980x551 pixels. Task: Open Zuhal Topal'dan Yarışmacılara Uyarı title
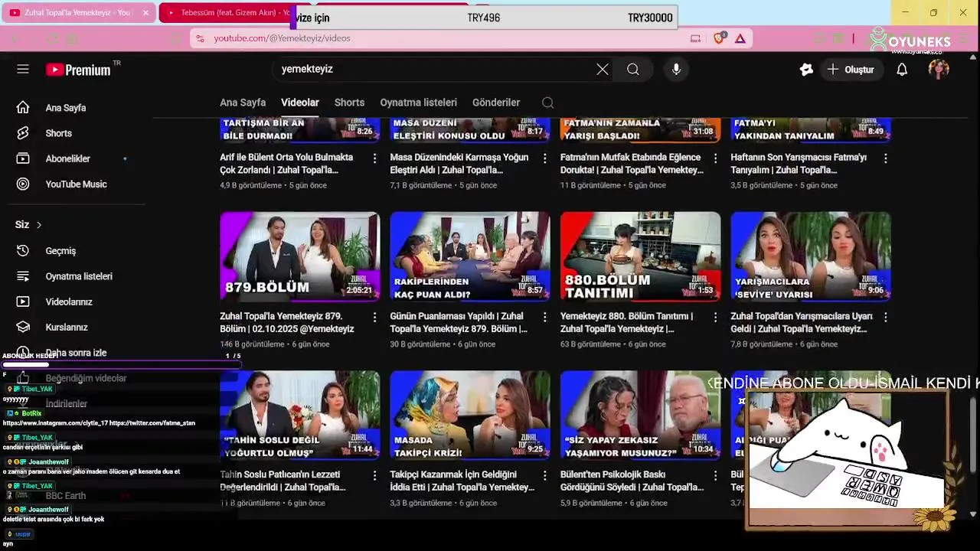[x=802, y=322]
